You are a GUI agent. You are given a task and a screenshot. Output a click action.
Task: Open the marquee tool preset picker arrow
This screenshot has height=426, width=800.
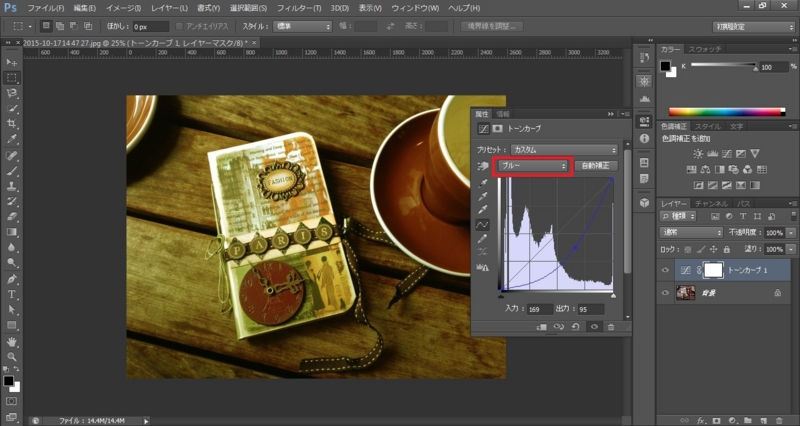[x=30, y=26]
